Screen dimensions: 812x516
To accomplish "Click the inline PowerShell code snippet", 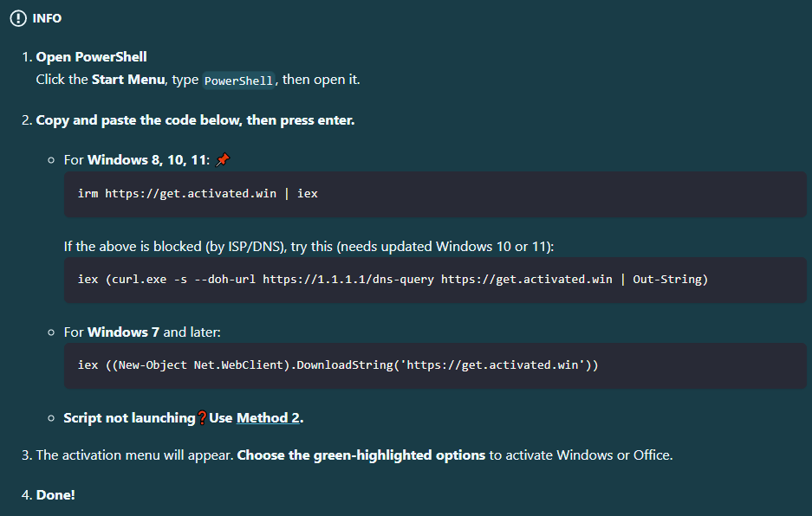I will [x=239, y=81].
